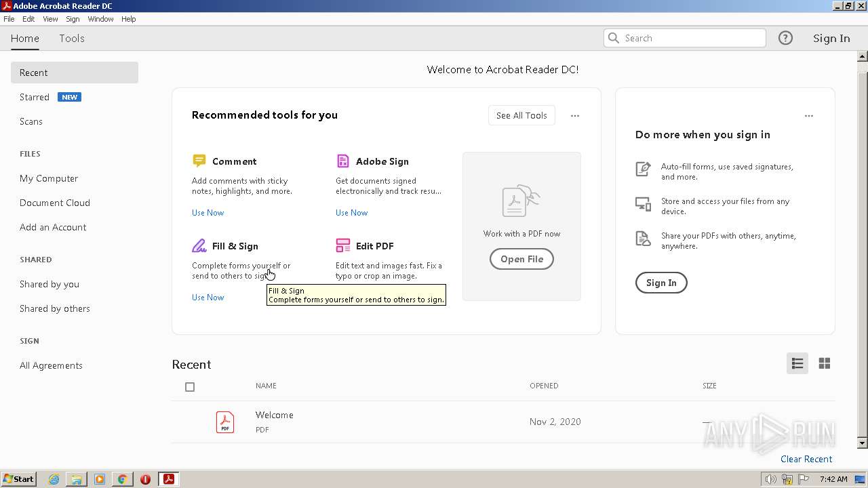This screenshot has width=868, height=488.
Task: Click Use Now under Fill & Sign
Action: click(x=208, y=297)
